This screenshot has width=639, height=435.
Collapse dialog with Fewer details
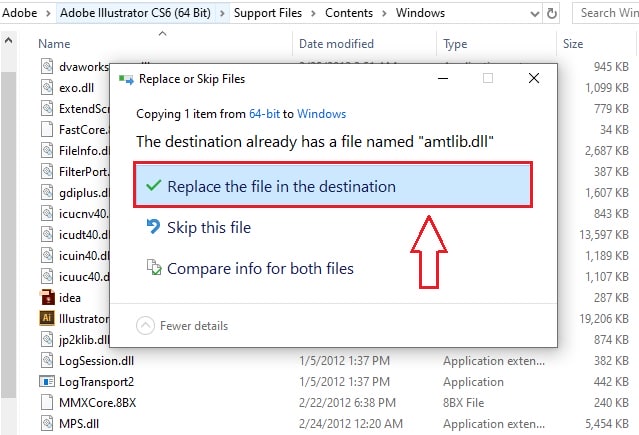click(x=182, y=326)
